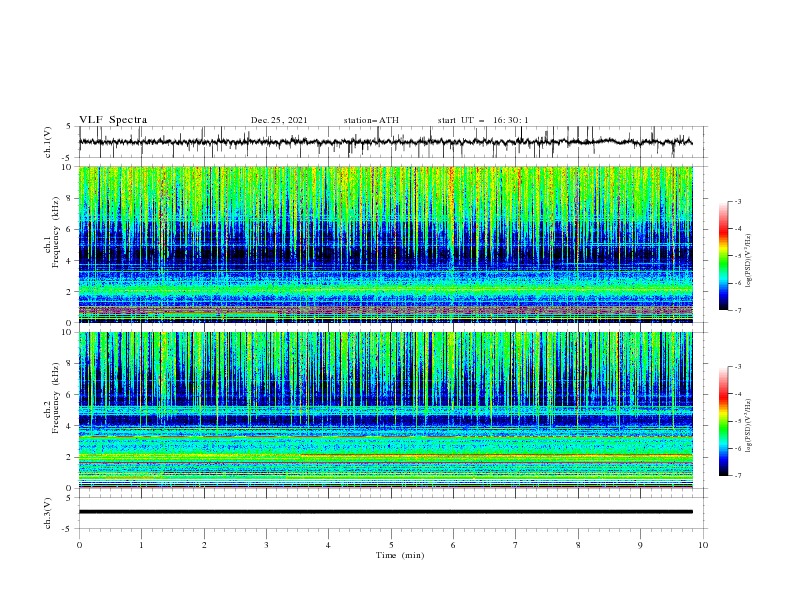This screenshot has width=792, height=612.
Task: Click time axis tick label "5"
Action: click(x=391, y=545)
